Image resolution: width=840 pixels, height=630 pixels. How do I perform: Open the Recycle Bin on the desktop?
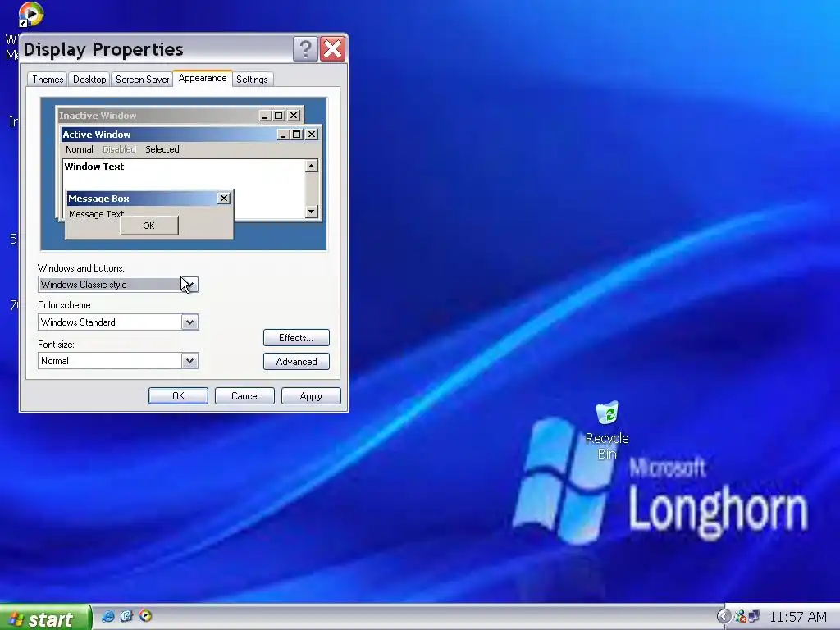point(607,430)
